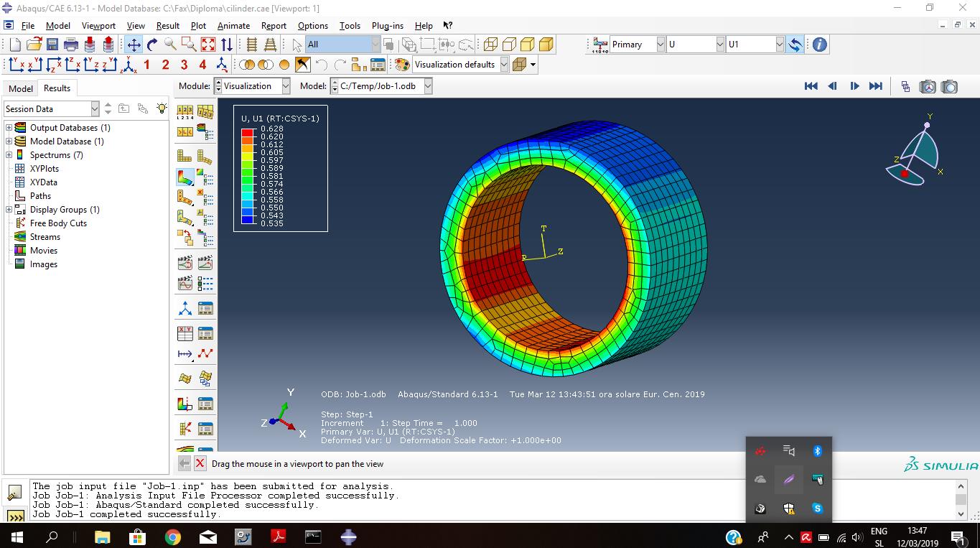Open the color code palette icon
The height and width of the screenshot is (548, 980).
(402, 65)
